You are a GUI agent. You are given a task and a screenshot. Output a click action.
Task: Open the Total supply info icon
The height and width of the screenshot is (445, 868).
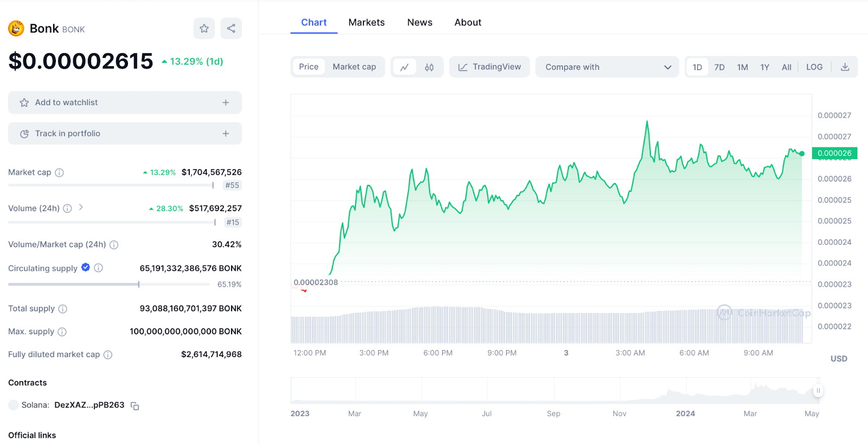(x=63, y=309)
